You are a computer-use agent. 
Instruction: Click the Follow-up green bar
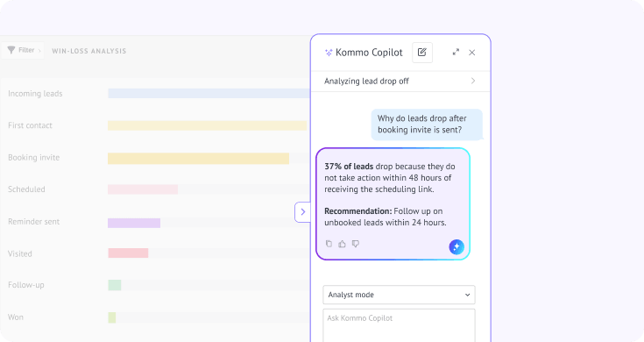click(115, 285)
